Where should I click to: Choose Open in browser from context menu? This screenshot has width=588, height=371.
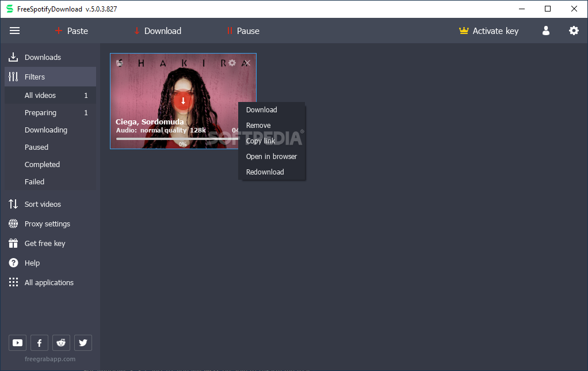pos(272,157)
